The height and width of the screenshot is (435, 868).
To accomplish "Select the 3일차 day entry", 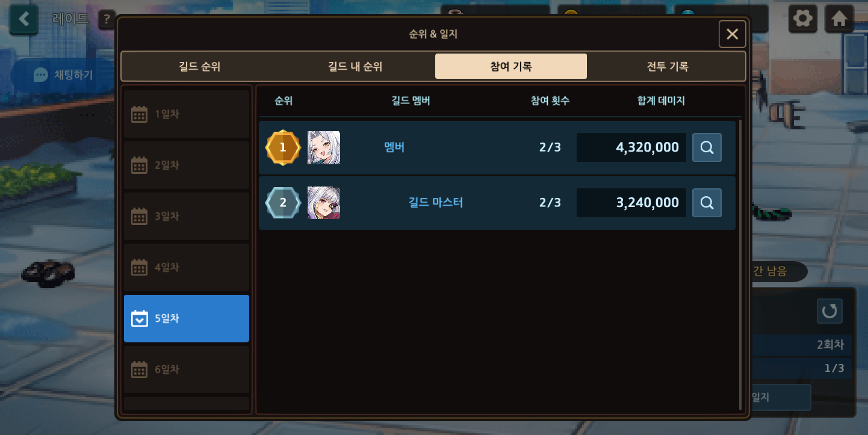I will coord(187,216).
